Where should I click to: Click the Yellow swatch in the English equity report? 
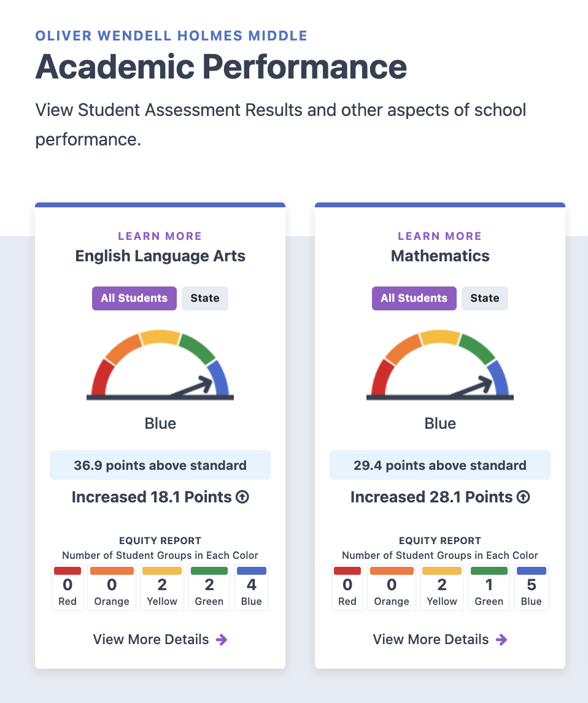point(162,571)
